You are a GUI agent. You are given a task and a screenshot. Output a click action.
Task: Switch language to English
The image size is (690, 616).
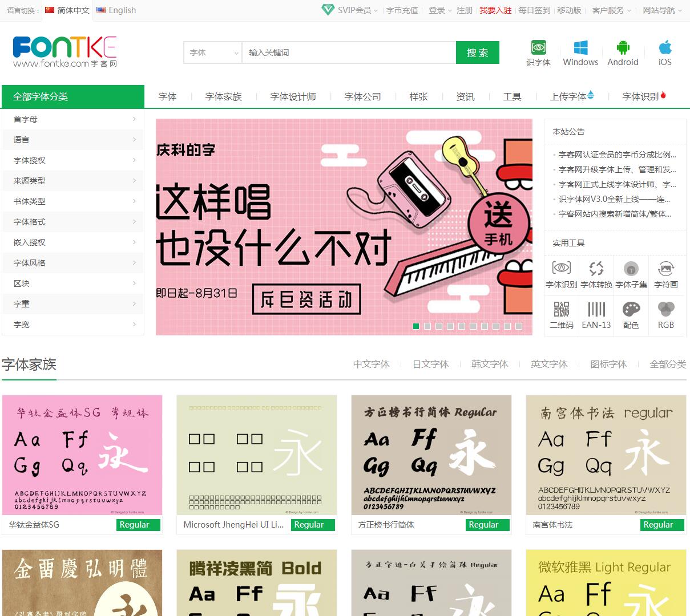point(122,10)
